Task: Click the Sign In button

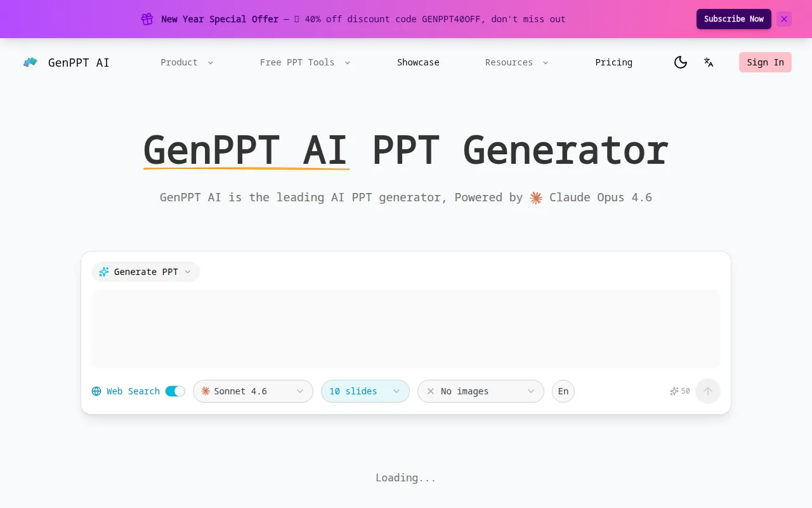Action: (x=765, y=62)
